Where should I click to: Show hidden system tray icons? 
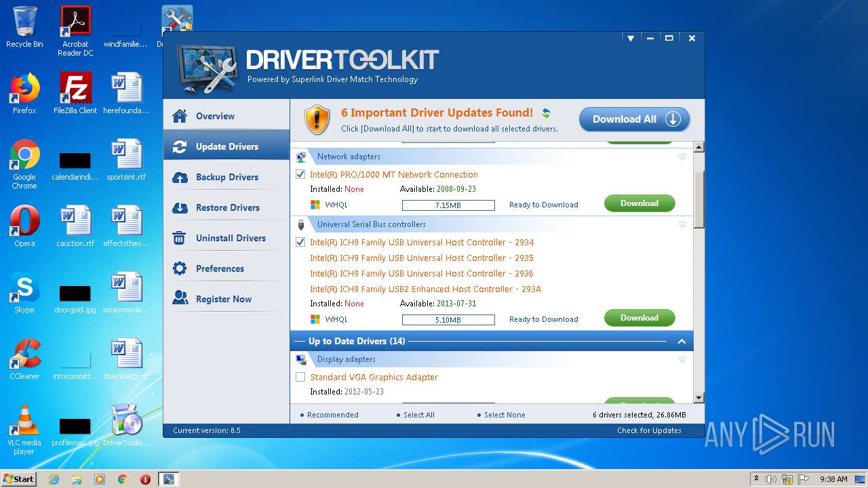tap(756, 479)
